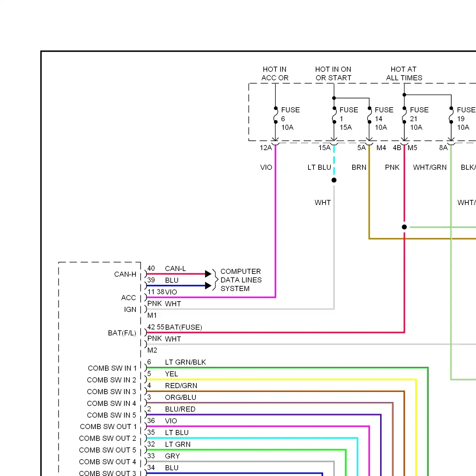Screen dimensions: 476x476
Task: Click the LT GRN label at pin 32
Action: click(x=178, y=445)
